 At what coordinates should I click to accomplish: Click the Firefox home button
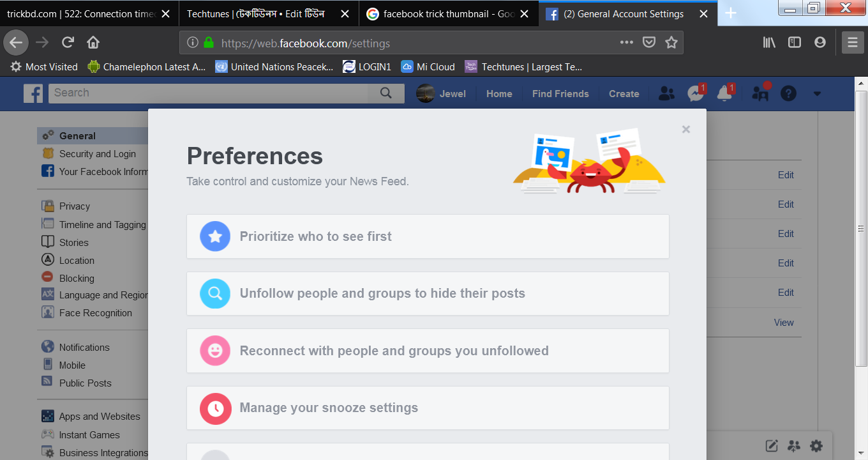pyautogui.click(x=93, y=43)
